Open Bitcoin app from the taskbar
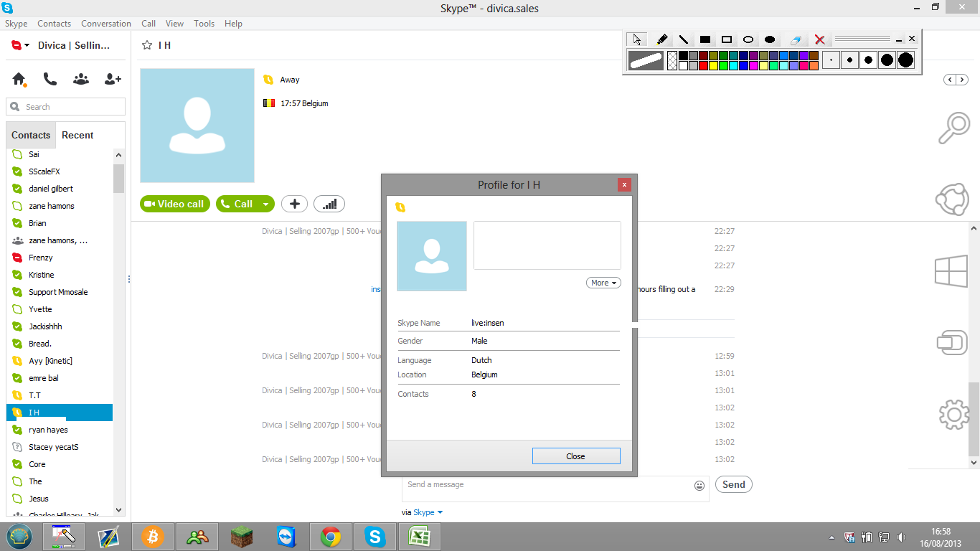980x551 pixels. (x=152, y=536)
